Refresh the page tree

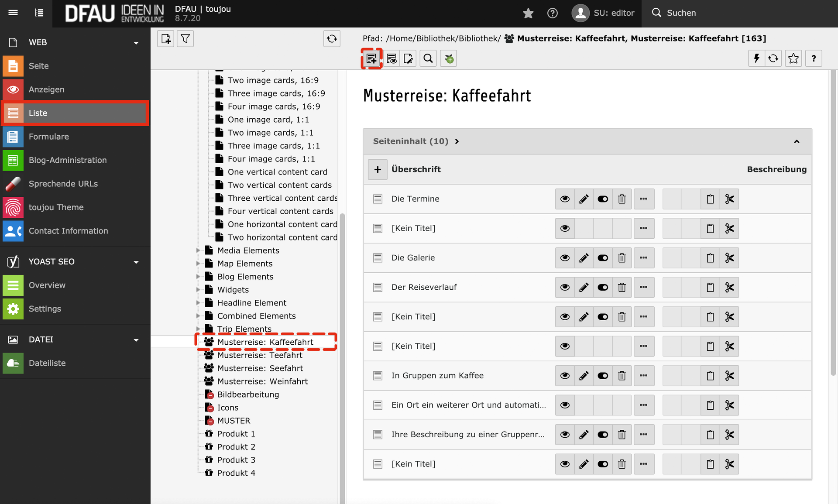(332, 39)
